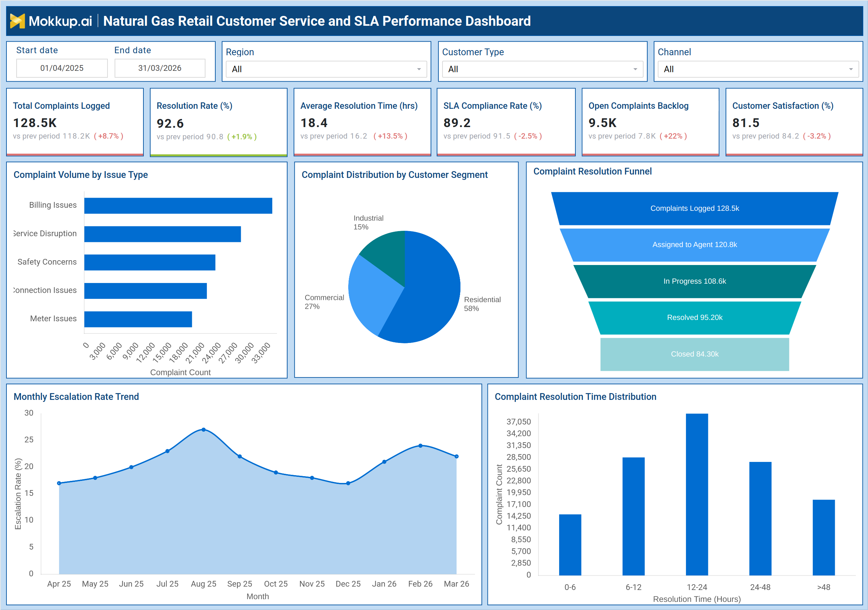
Task: Click the Feb 26 data point
Action: (420, 446)
